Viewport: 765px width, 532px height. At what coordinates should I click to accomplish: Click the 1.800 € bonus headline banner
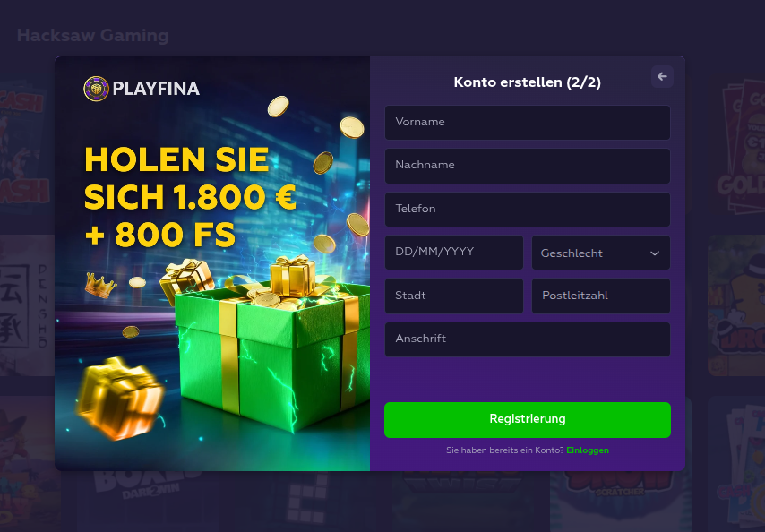190,197
